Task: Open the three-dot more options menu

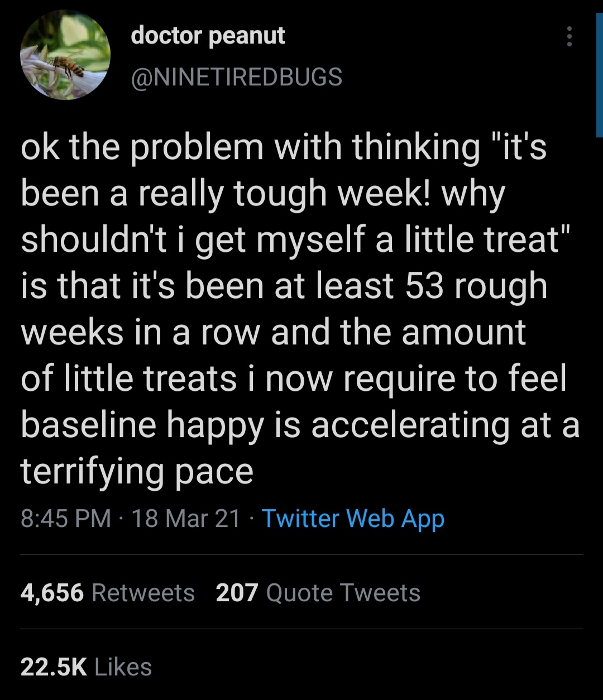Action: pyautogui.click(x=569, y=36)
